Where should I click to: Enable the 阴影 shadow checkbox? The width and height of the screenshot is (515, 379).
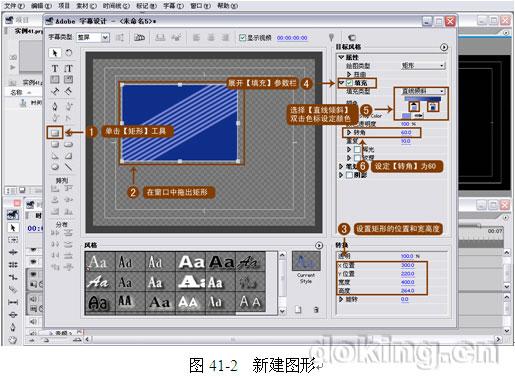point(349,175)
